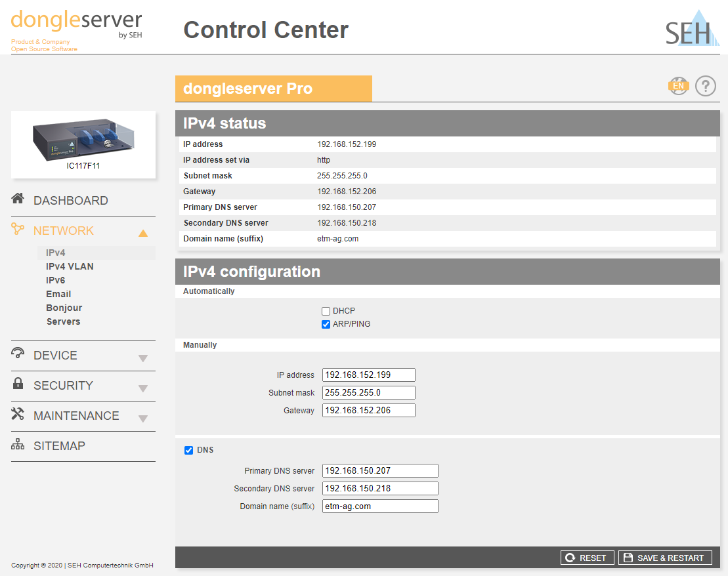The image size is (728, 576).
Task: Enable the DHCP checkbox
Action: point(326,311)
